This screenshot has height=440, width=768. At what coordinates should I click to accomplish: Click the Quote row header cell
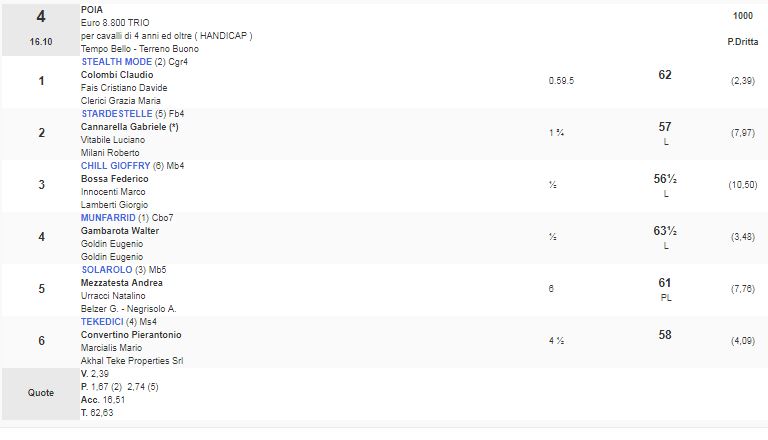click(x=41, y=393)
